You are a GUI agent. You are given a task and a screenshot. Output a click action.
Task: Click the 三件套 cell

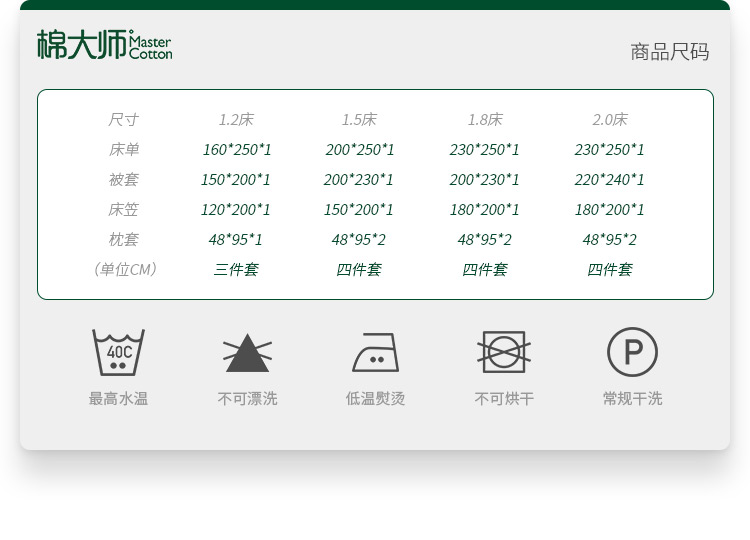point(236,270)
